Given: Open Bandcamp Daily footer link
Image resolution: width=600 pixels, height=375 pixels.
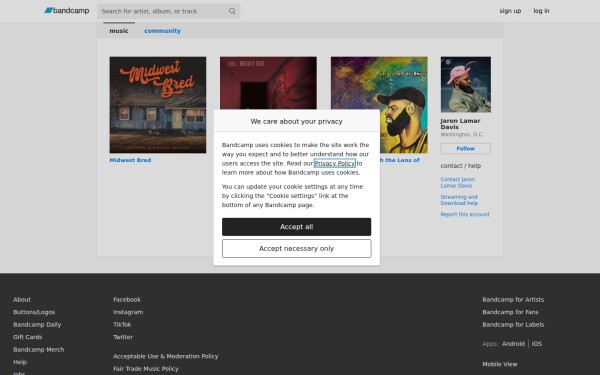Looking at the screenshot, I should pyautogui.click(x=37, y=324).
